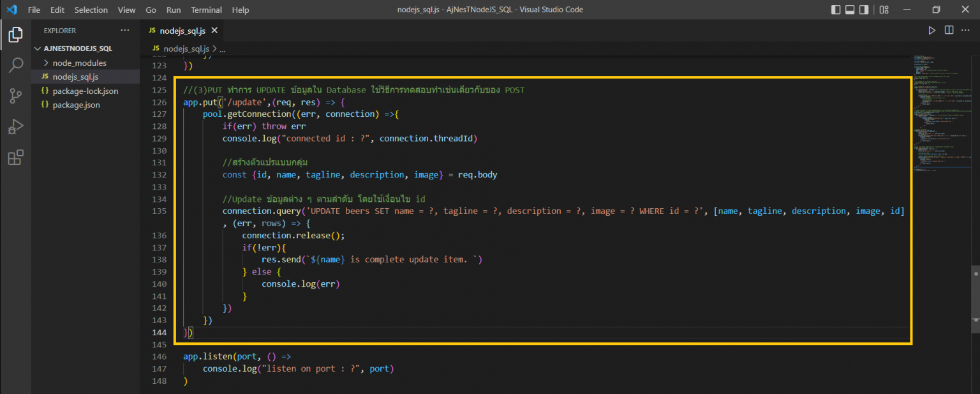Open the Source Control view
This screenshot has width=980, height=394.
[15, 96]
